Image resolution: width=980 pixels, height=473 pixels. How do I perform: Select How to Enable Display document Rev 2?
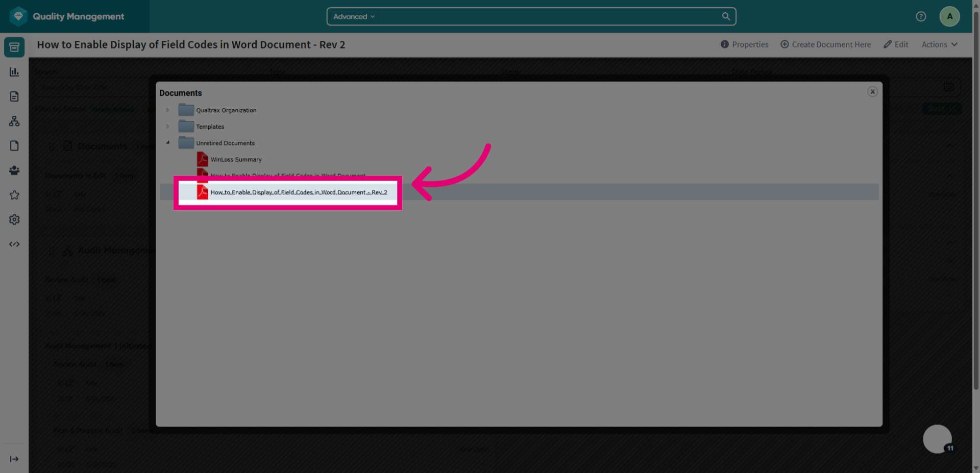(x=299, y=192)
